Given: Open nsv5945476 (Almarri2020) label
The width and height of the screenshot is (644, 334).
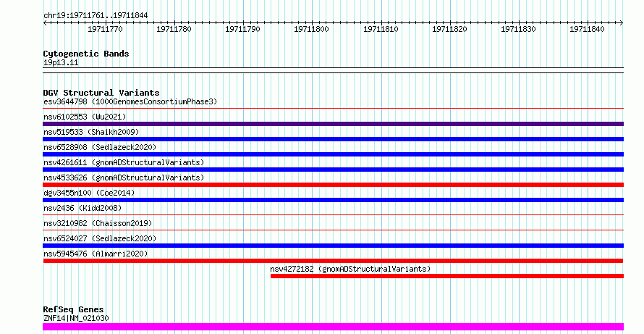Looking at the screenshot, I should click(96, 254).
